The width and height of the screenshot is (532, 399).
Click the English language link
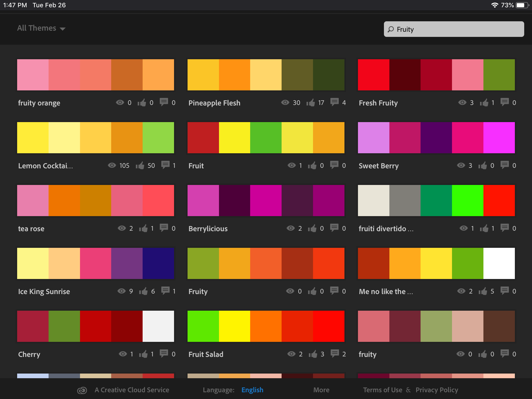[x=252, y=390]
